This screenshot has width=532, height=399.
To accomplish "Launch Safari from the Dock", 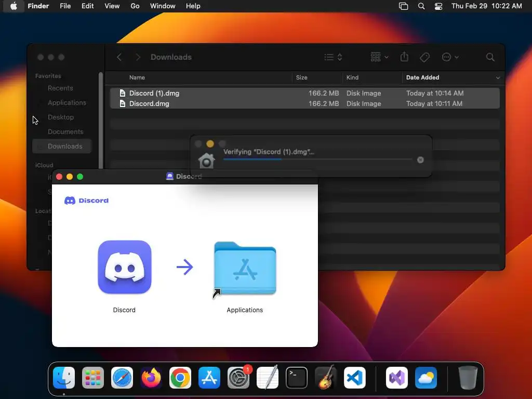I will 122,378.
